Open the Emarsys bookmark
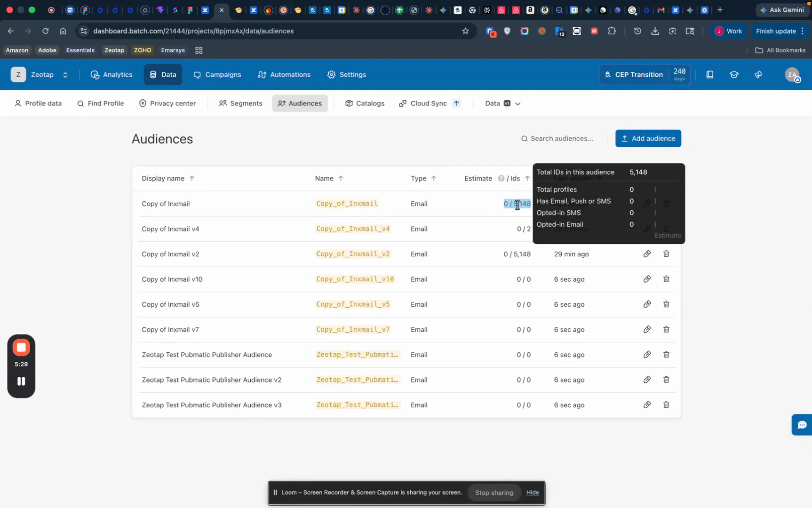 point(173,50)
